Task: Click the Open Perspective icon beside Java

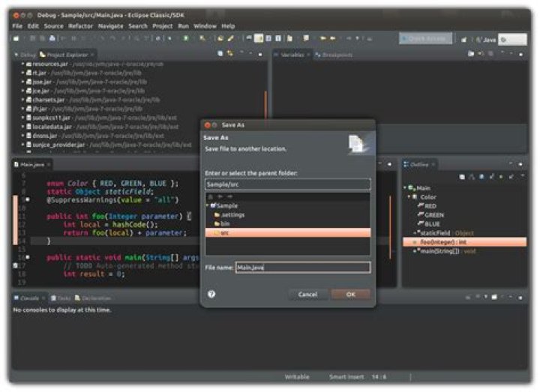Action: [464, 40]
